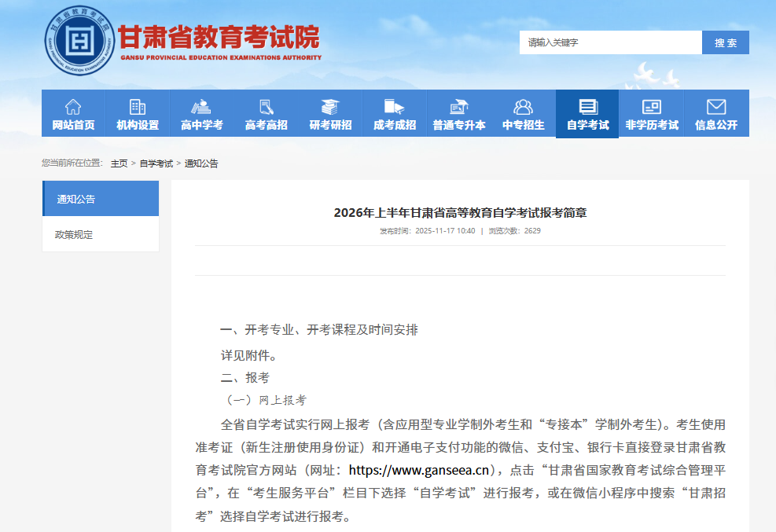Go to 主页 via the breadcrumb
This screenshot has height=532, width=776.
[119, 163]
